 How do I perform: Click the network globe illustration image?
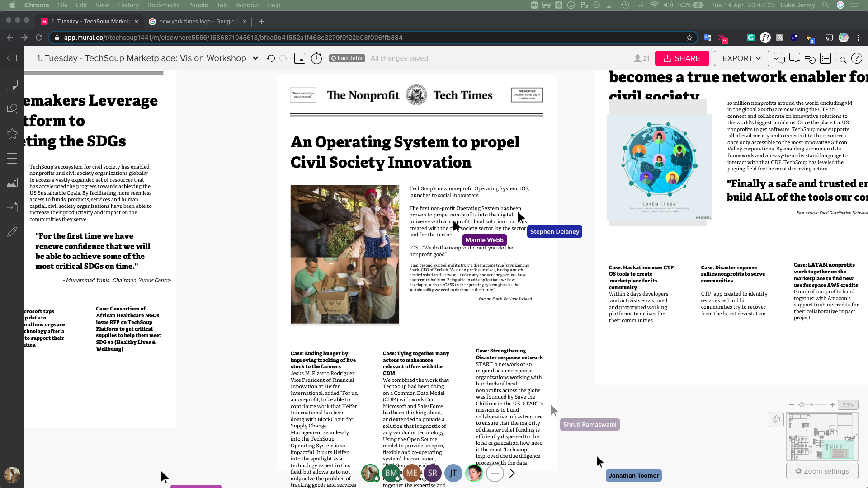(659, 167)
